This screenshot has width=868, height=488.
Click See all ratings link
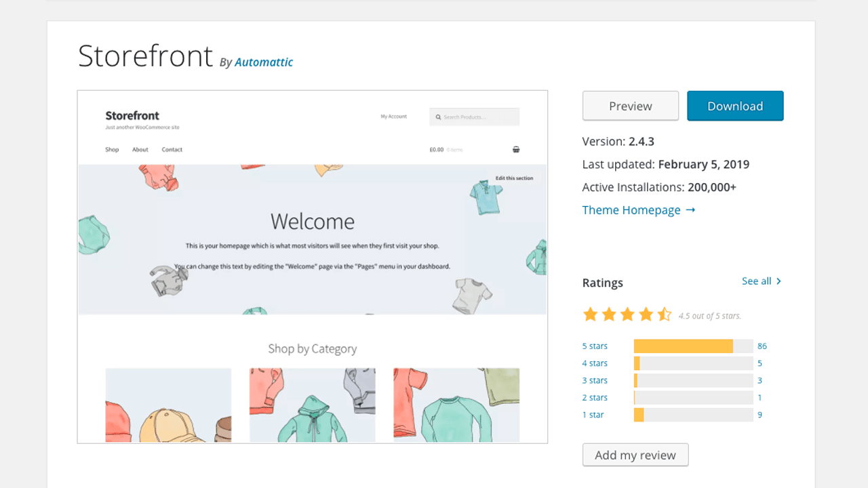tap(761, 281)
